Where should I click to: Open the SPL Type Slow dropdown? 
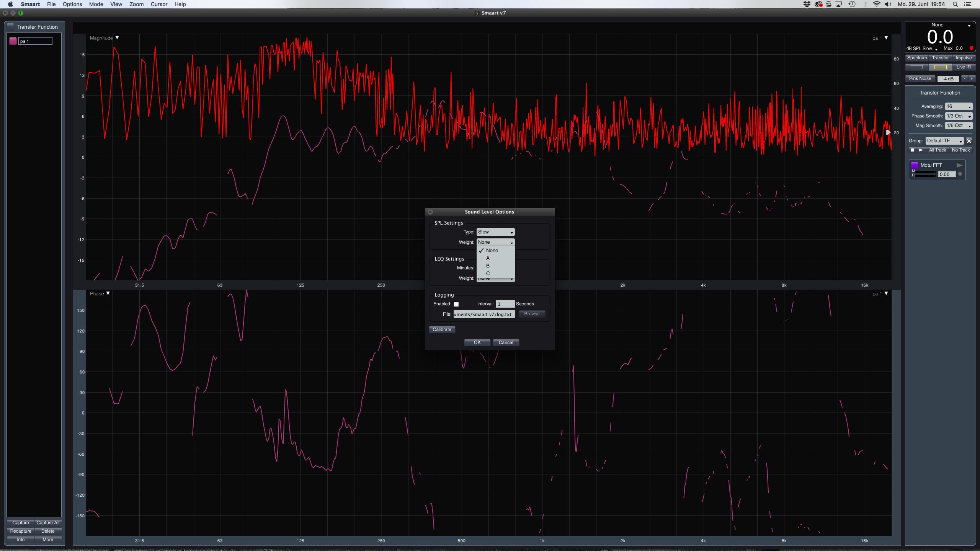click(x=495, y=232)
